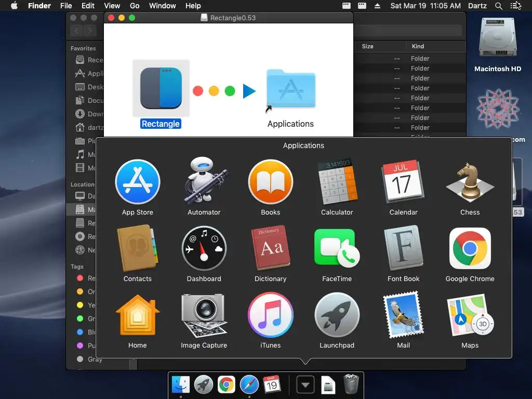The height and width of the screenshot is (399, 532).
Task: Open Documents in the Finder sidebar
Action: [89, 100]
